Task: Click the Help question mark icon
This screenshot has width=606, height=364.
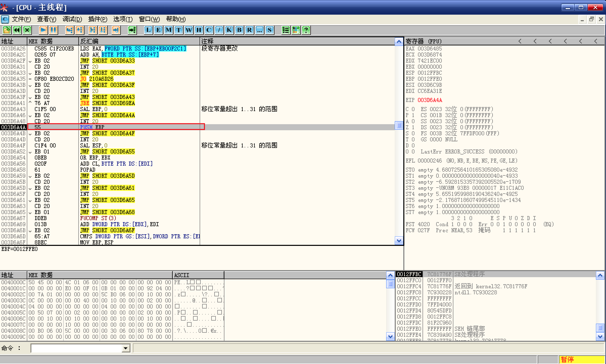Action: click(306, 30)
